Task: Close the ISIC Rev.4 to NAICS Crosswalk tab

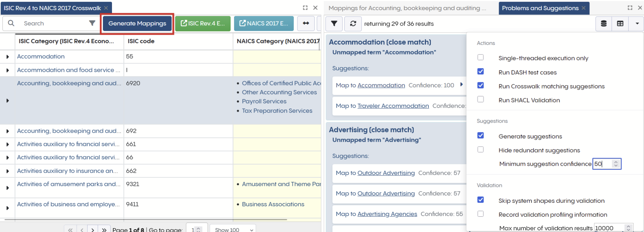Action: pyautogui.click(x=106, y=8)
